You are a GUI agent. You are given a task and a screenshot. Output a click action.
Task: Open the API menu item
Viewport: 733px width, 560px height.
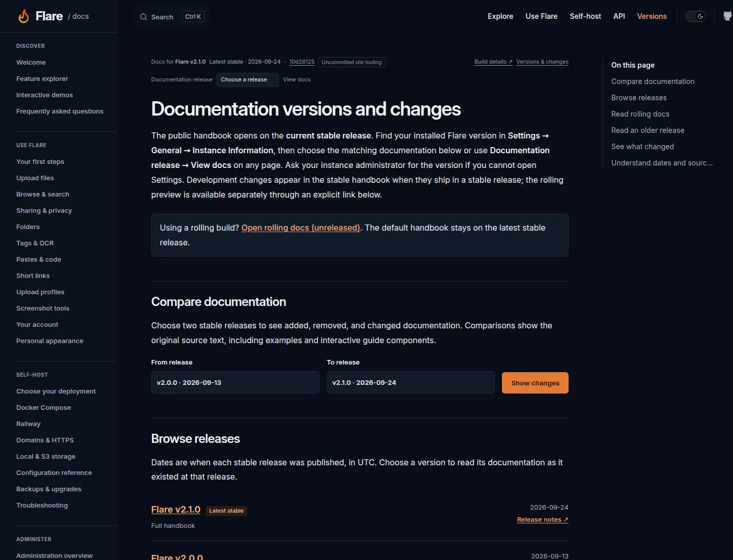tap(619, 16)
